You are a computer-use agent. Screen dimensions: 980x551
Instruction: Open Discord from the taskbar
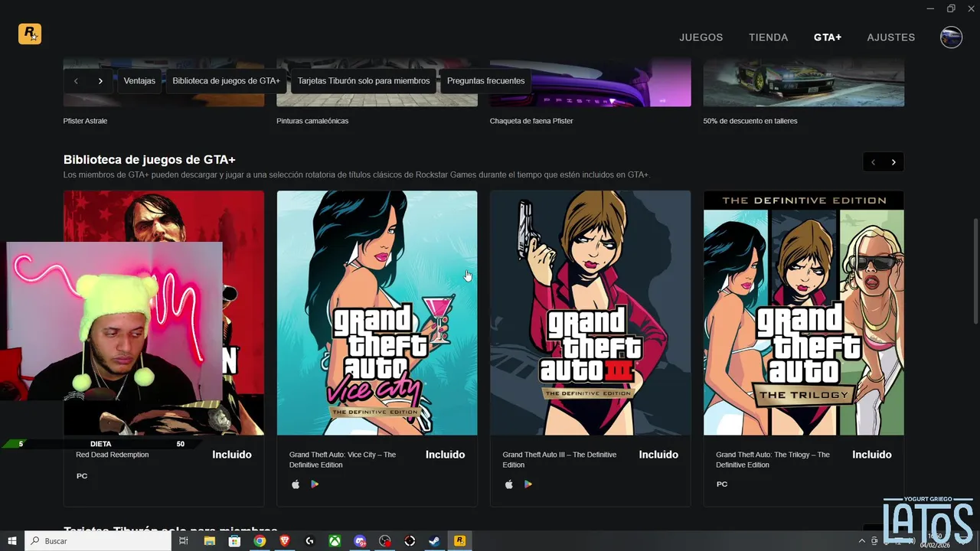(x=360, y=541)
